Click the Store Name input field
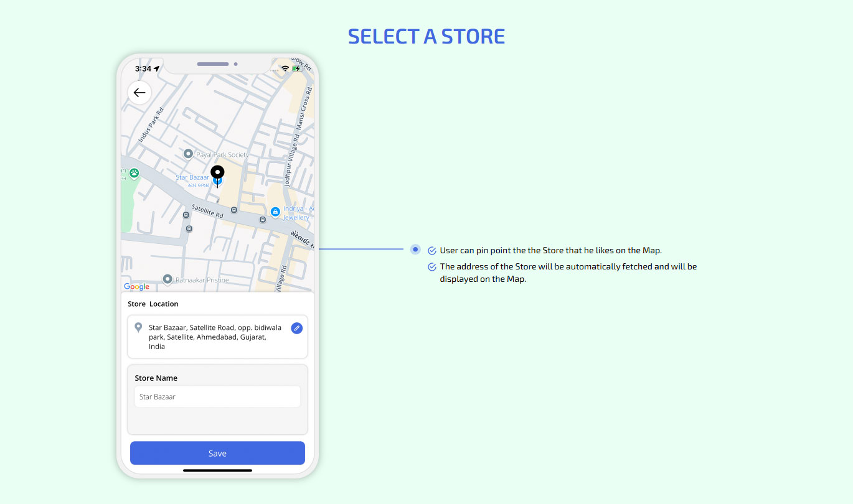This screenshot has height=504, width=853. [x=217, y=396]
